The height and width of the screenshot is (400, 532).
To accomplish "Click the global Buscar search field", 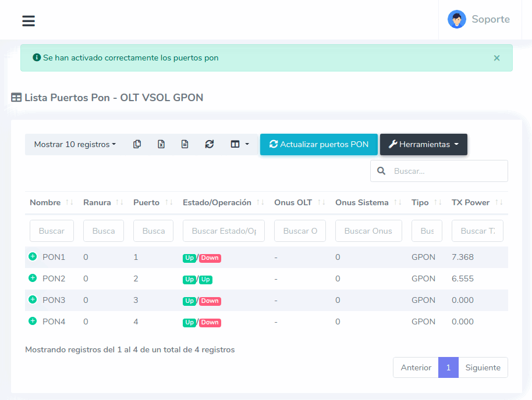I will point(446,171).
